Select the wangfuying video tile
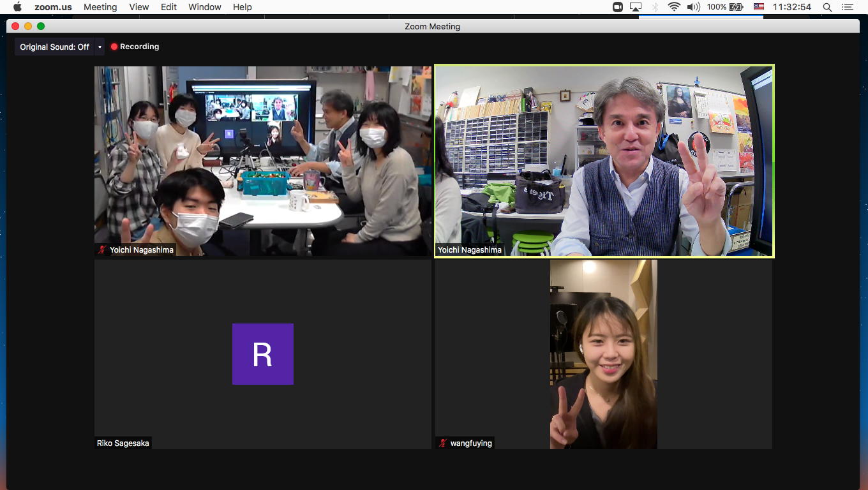Screen dimensions: 868x490 tap(604, 354)
